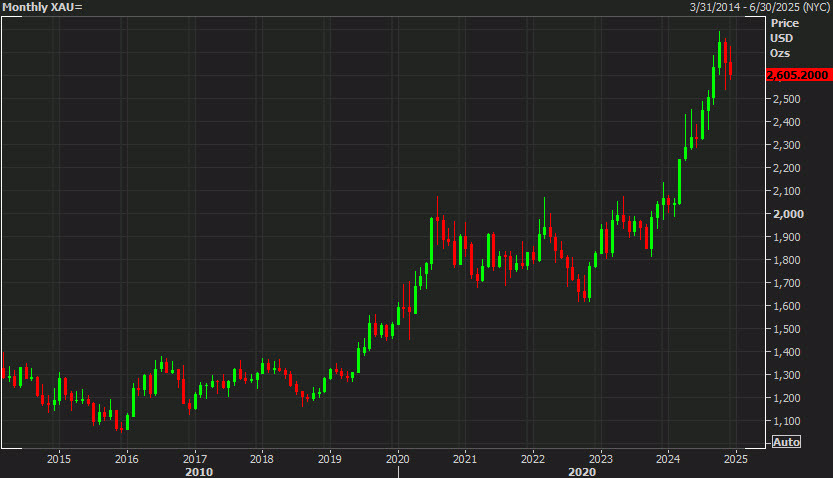Click the USD currency label
The width and height of the screenshot is (833, 478).
[x=781, y=38]
